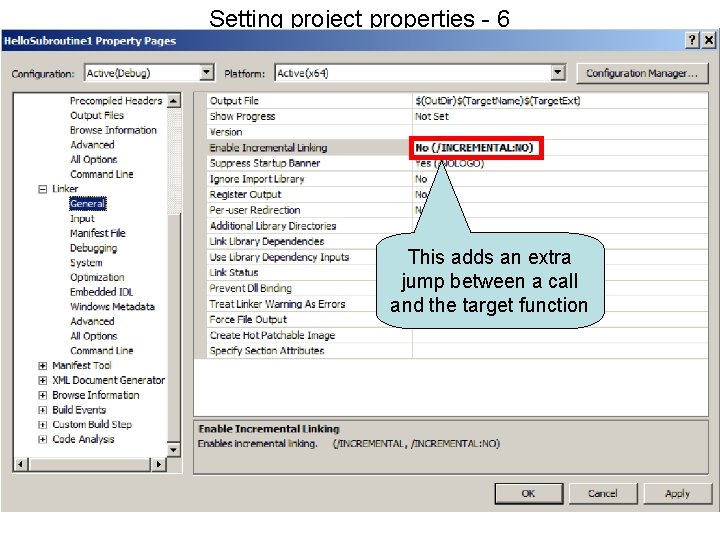Screen dimensions: 720x540
Task: Select Debugging under Linker
Action: pos(94,248)
